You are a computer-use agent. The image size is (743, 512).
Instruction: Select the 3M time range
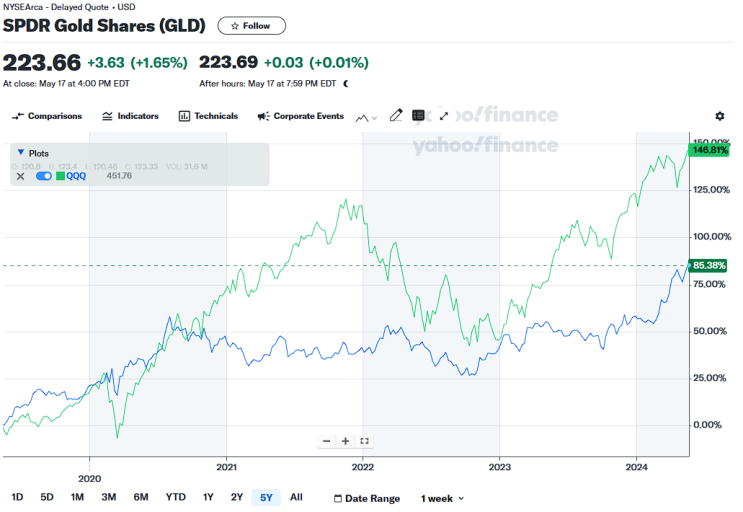click(109, 497)
